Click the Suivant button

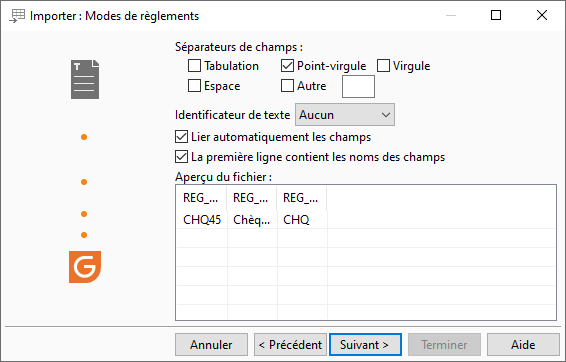point(365,345)
